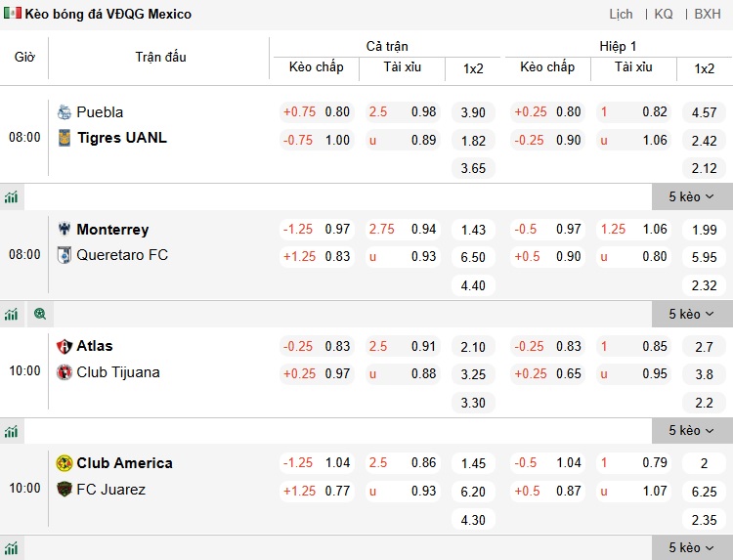Click the Atlas team crest
Viewport: 733px width, 560px height.
[x=65, y=346]
